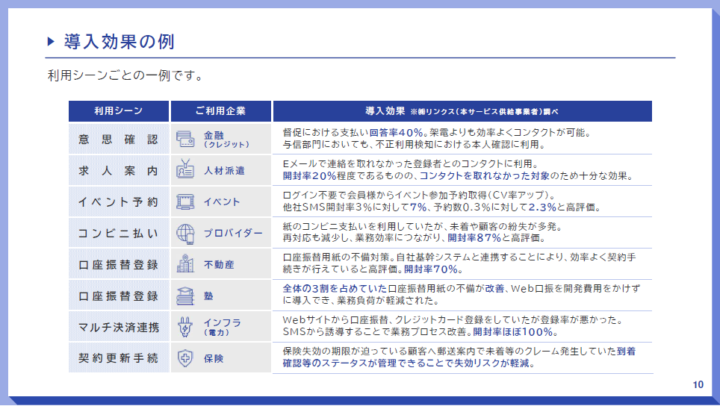Select the monitor icon beside イベント
The height and width of the screenshot is (406, 720).
click(x=185, y=202)
